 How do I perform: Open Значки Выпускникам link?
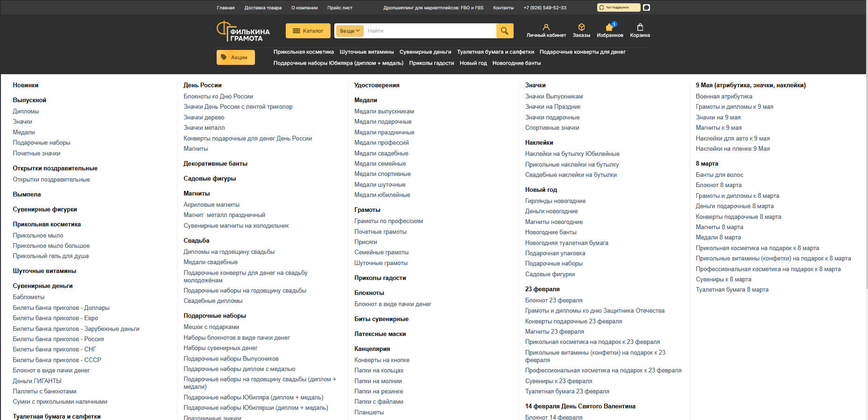click(x=554, y=97)
